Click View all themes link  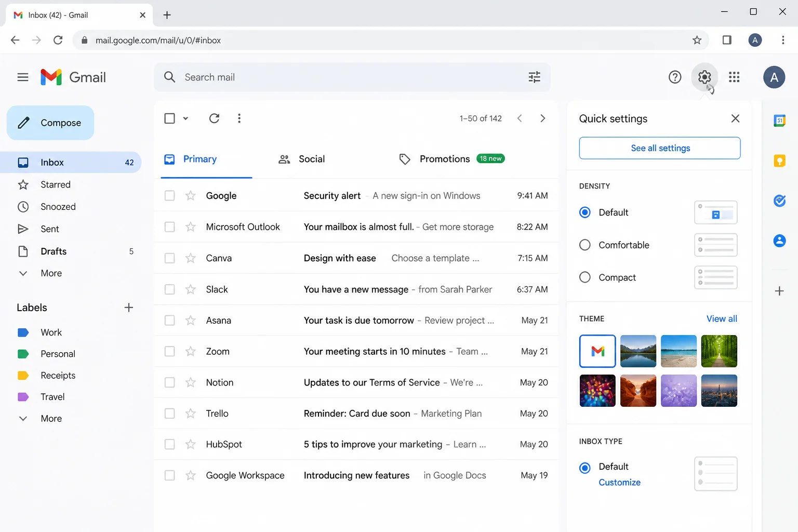coord(722,319)
